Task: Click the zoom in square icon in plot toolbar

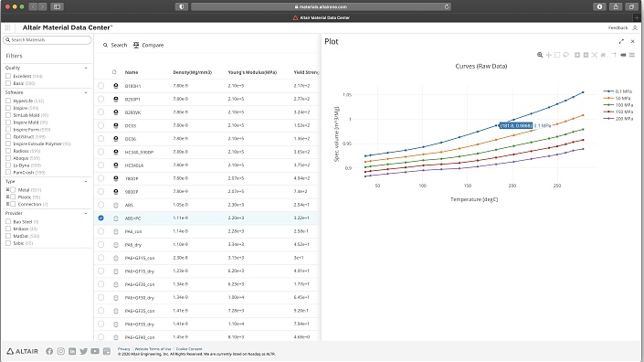Action: pos(577,55)
